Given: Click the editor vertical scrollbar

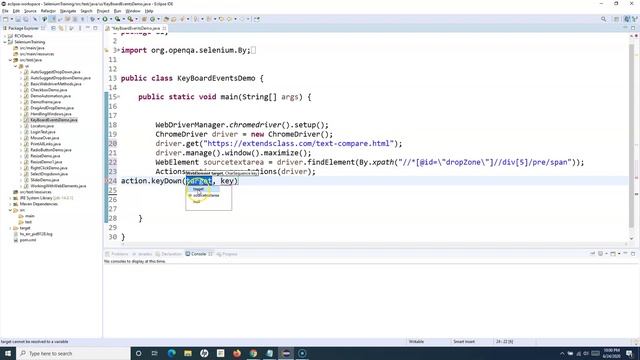Looking at the screenshot, I should pos(631,135).
